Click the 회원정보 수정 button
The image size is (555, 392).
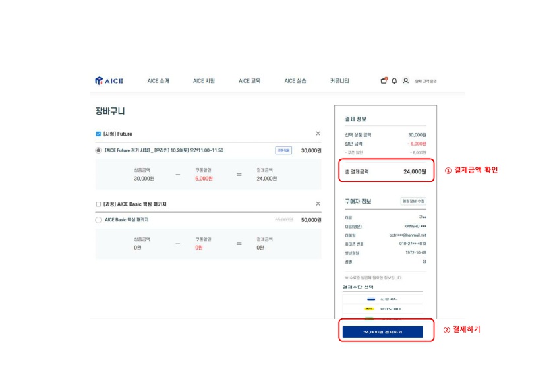(x=413, y=201)
